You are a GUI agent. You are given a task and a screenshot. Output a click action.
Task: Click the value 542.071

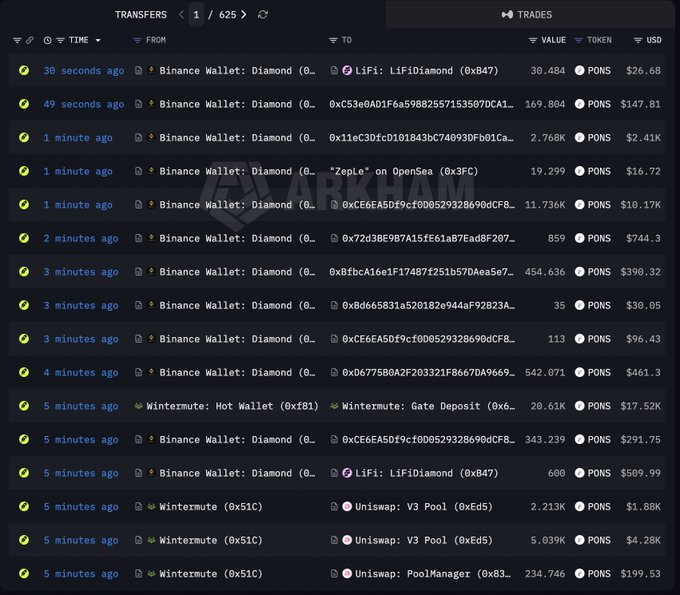[545, 373]
